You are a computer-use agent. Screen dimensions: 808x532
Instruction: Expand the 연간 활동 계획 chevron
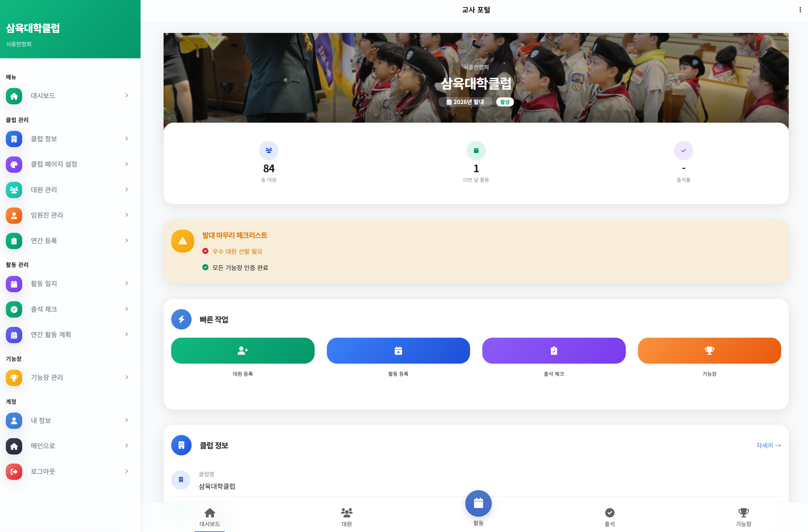127,334
